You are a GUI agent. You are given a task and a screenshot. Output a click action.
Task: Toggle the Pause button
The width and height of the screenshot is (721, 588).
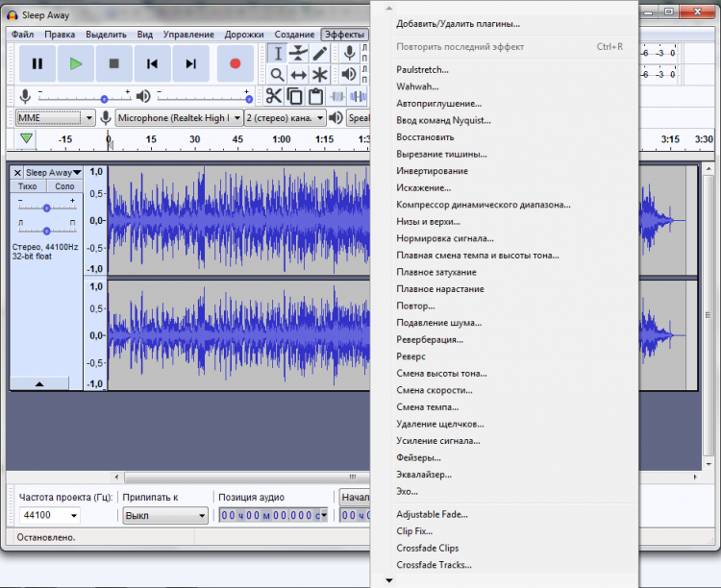(x=37, y=63)
